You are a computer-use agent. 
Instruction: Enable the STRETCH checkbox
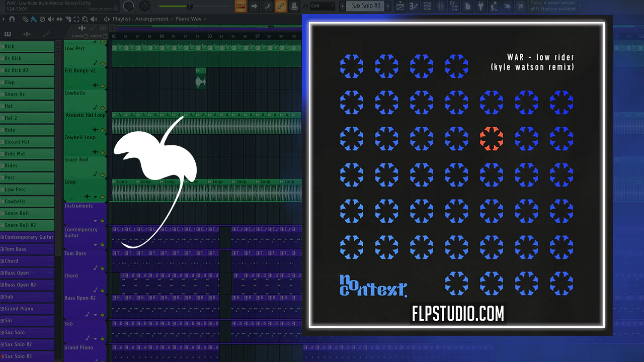pyautogui.click(x=105, y=36)
